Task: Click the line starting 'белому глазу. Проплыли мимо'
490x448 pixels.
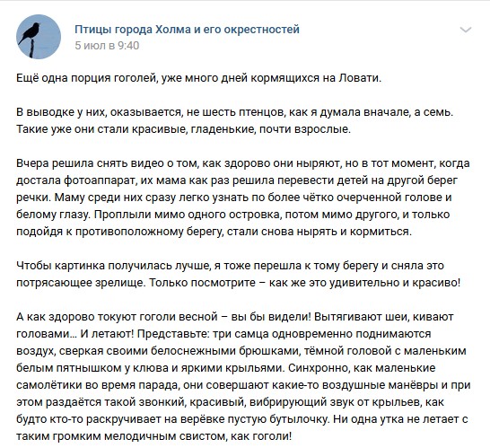Action: pyautogui.click(x=232, y=215)
